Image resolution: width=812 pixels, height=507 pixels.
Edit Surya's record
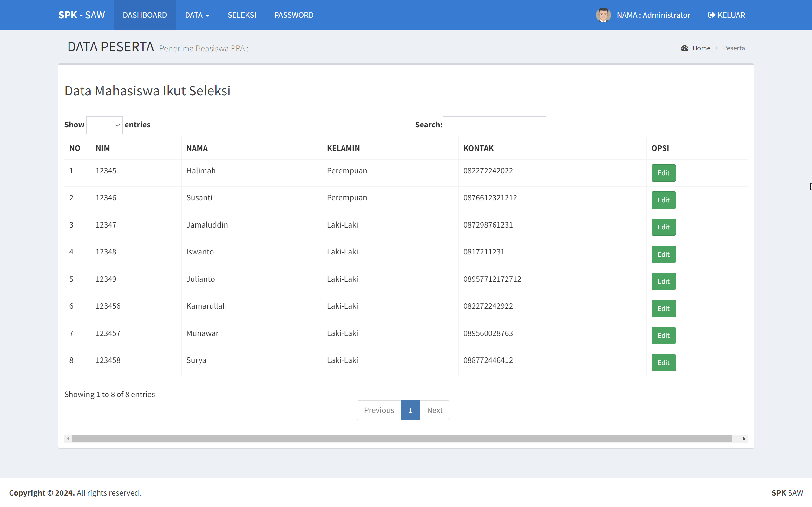663,363
